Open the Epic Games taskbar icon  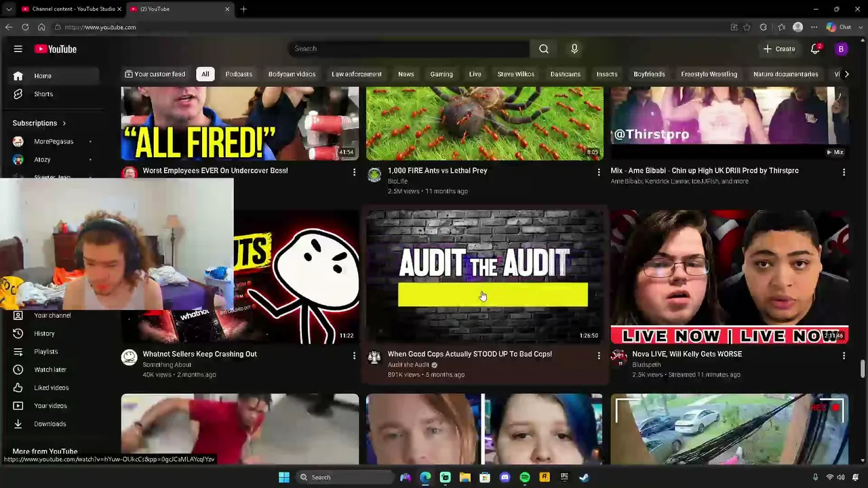pos(564,477)
